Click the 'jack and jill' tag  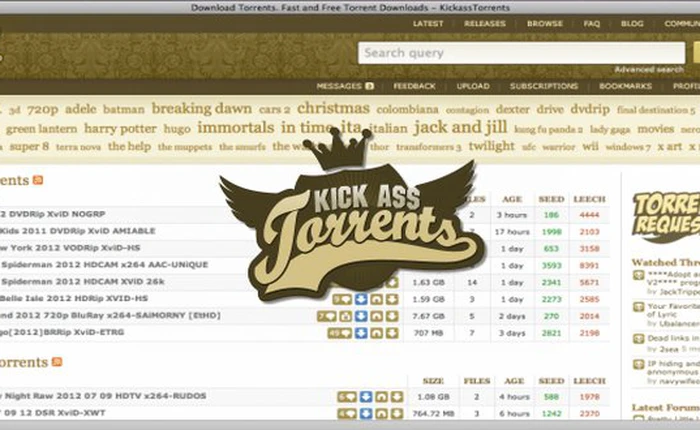460,127
